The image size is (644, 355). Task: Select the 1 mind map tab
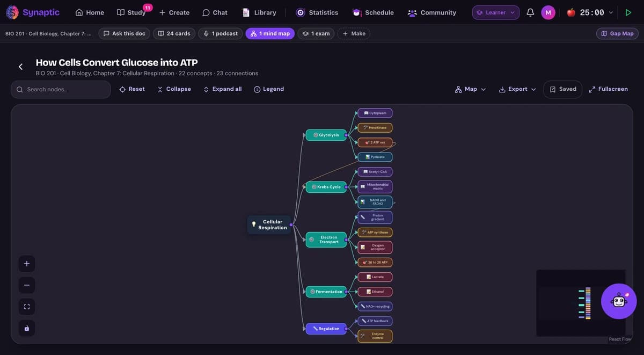click(270, 33)
